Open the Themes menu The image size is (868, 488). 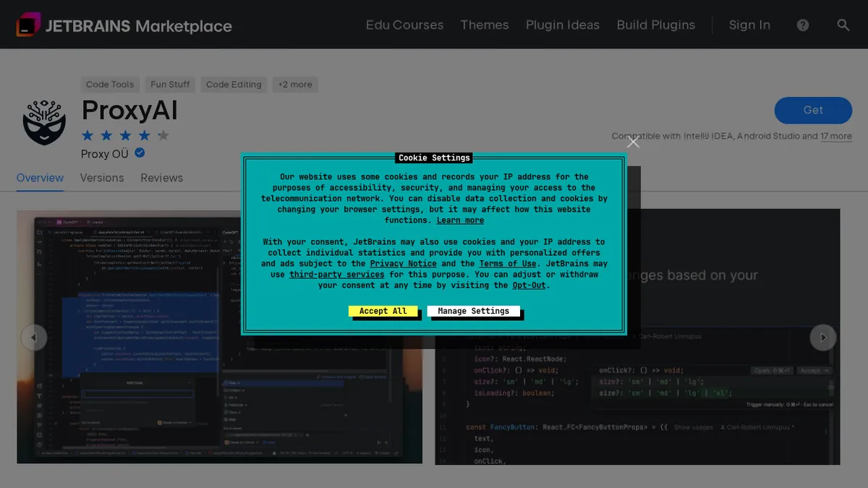[484, 25]
